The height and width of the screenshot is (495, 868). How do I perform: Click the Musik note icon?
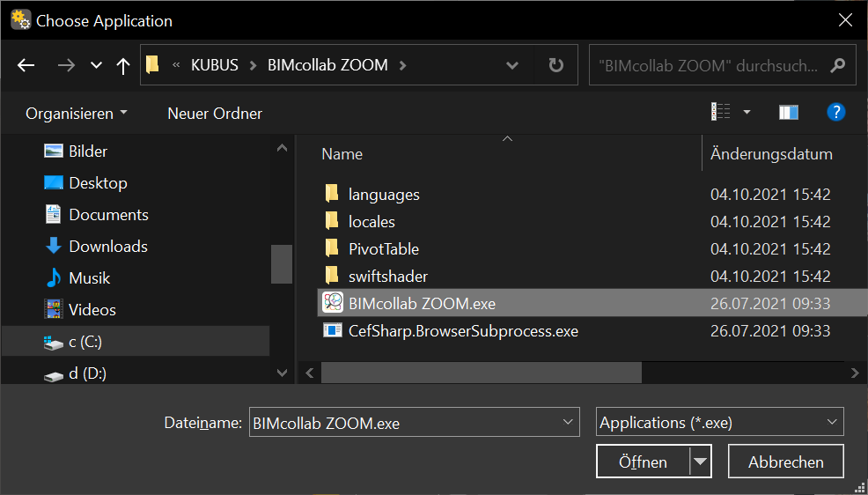(x=53, y=277)
